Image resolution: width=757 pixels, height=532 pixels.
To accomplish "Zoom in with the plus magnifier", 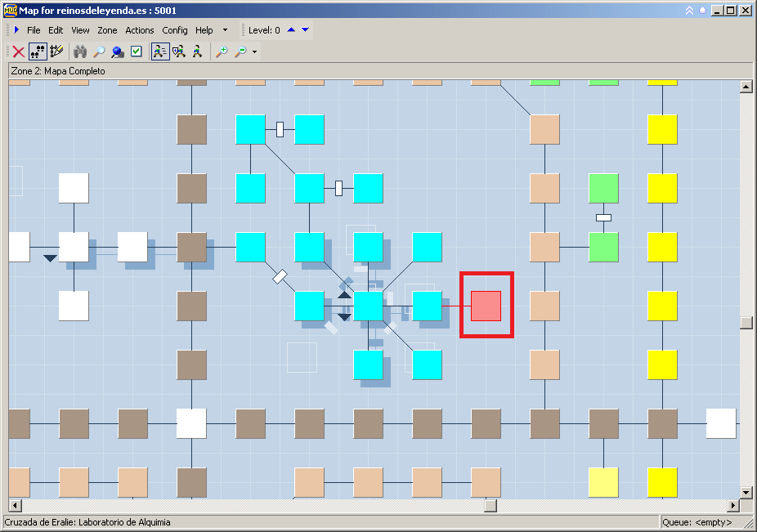I will coord(222,51).
